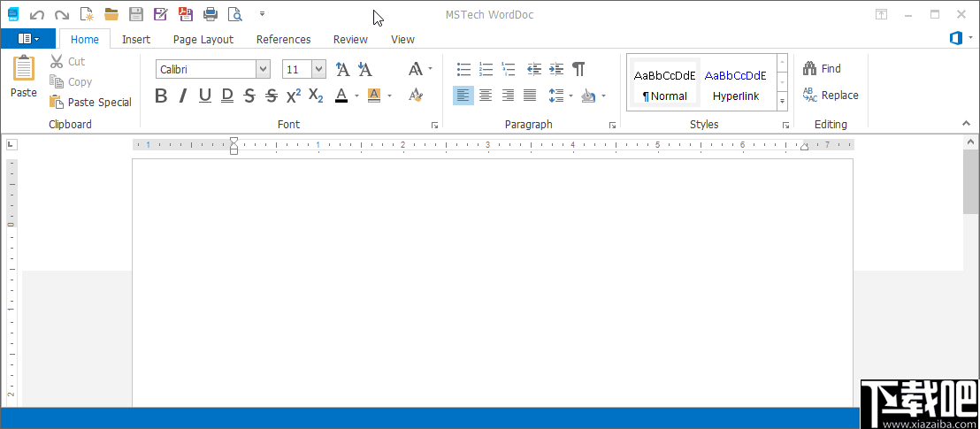Click the large Paste clipboard button
This screenshot has width=980, height=429.
point(24,76)
